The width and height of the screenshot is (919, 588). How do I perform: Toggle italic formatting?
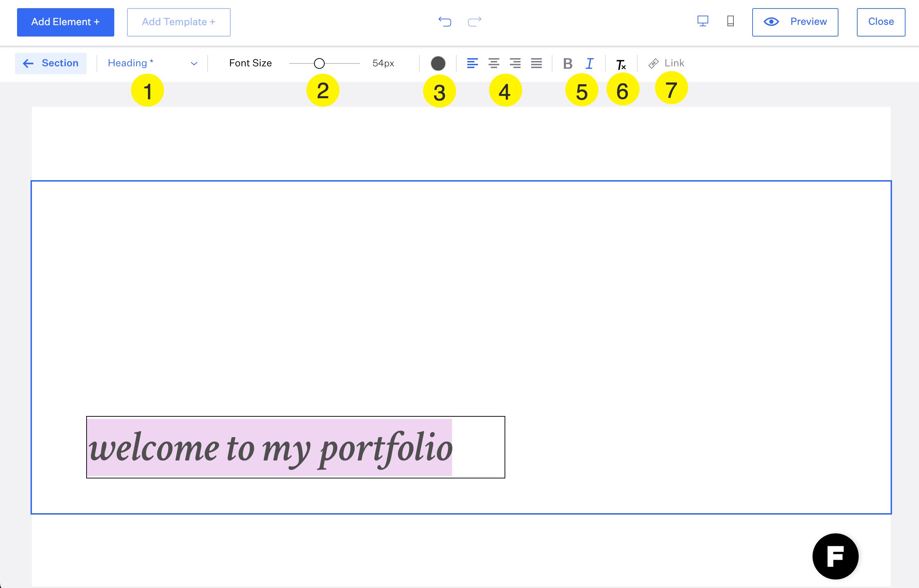(x=589, y=63)
